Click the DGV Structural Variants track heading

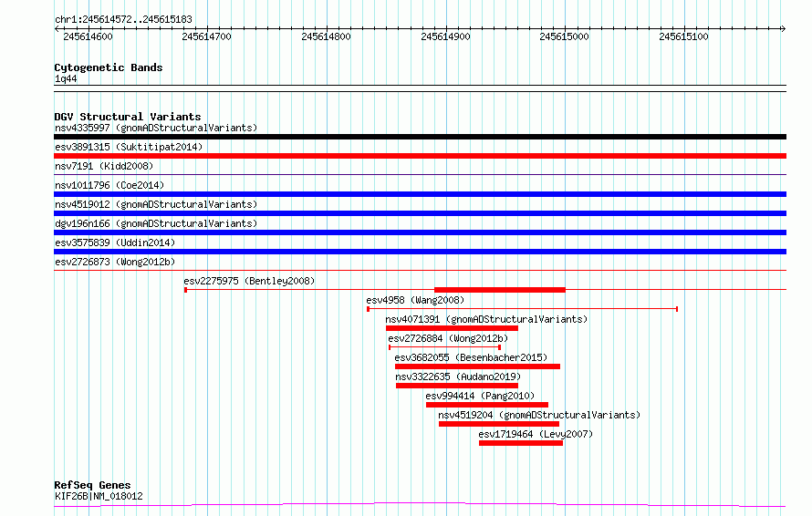128,117
